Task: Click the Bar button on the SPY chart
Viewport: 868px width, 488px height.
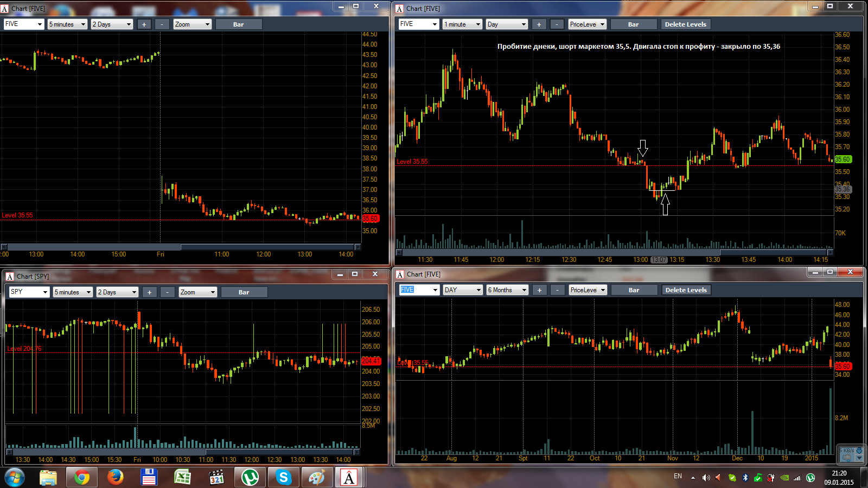Action: click(244, 292)
